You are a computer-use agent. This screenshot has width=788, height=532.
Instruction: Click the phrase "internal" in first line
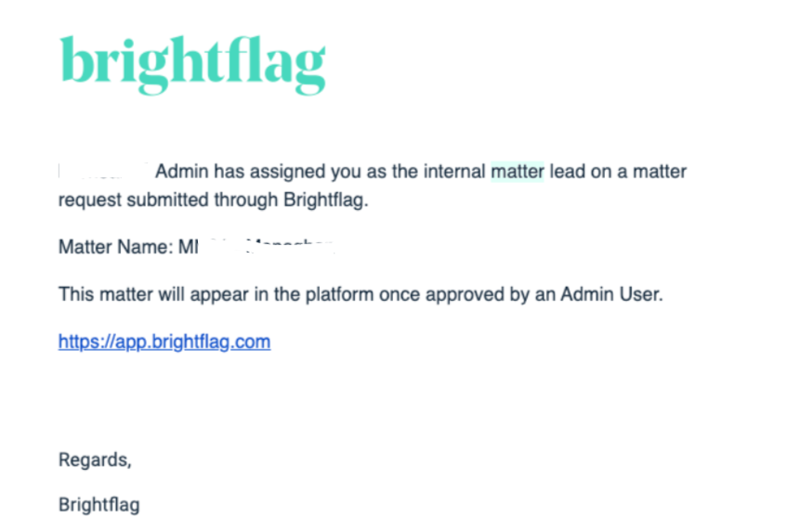click(455, 172)
